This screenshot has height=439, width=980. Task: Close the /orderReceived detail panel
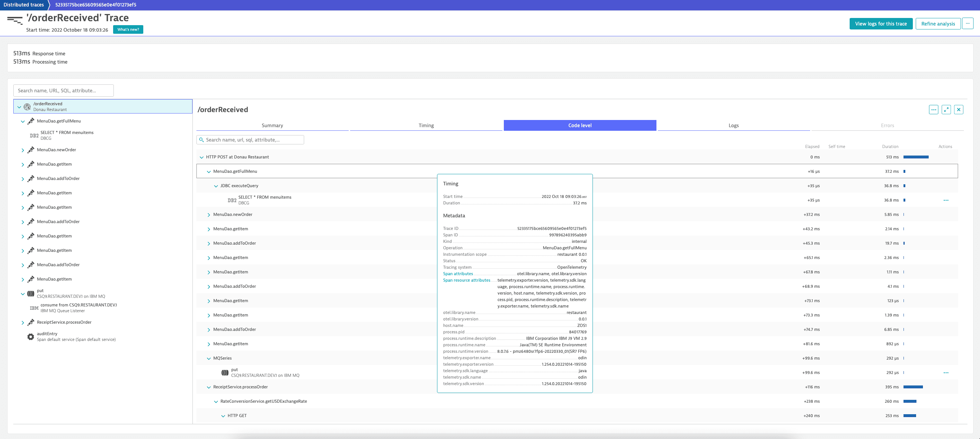pos(959,110)
